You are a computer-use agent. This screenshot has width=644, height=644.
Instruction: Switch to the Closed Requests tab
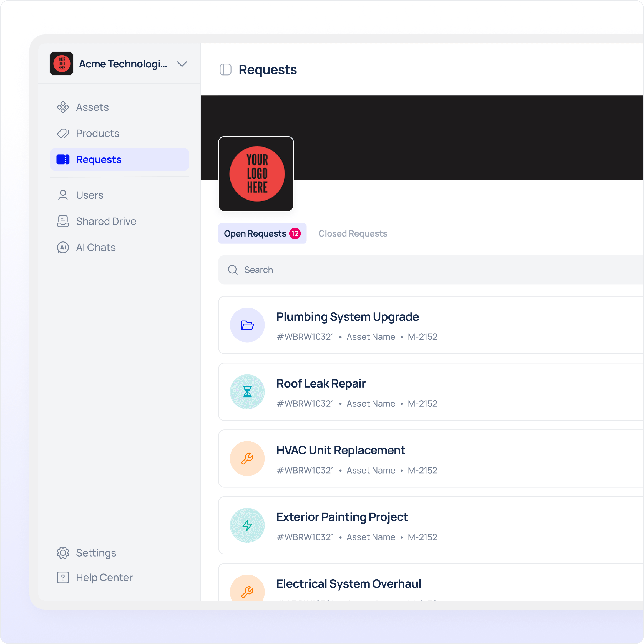(352, 234)
